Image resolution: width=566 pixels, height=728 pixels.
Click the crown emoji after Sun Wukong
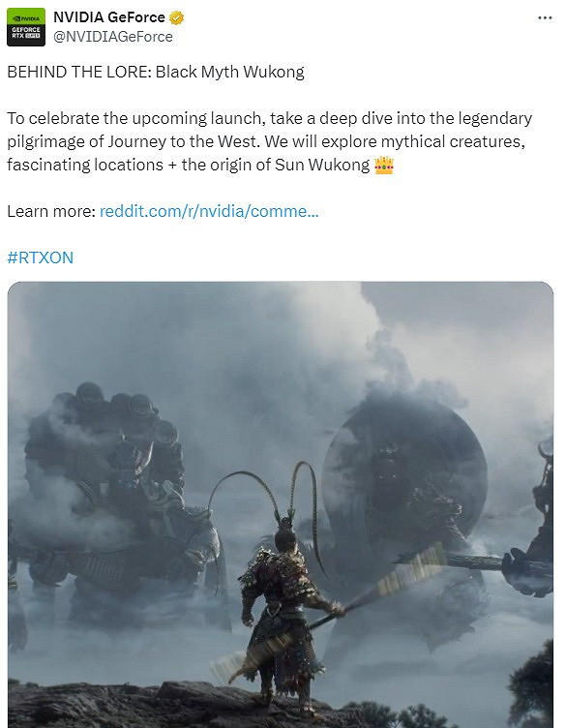click(384, 165)
